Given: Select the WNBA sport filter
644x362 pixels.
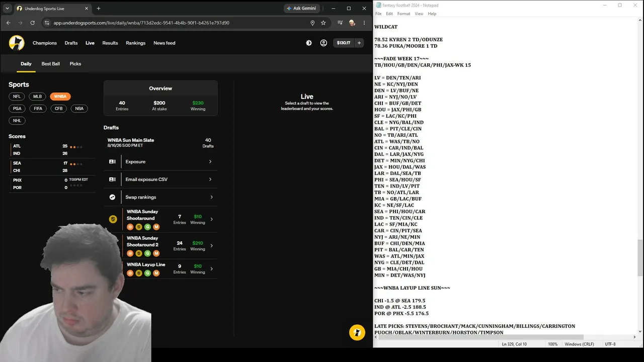Looking at the screenshot, I should point(60,97).
